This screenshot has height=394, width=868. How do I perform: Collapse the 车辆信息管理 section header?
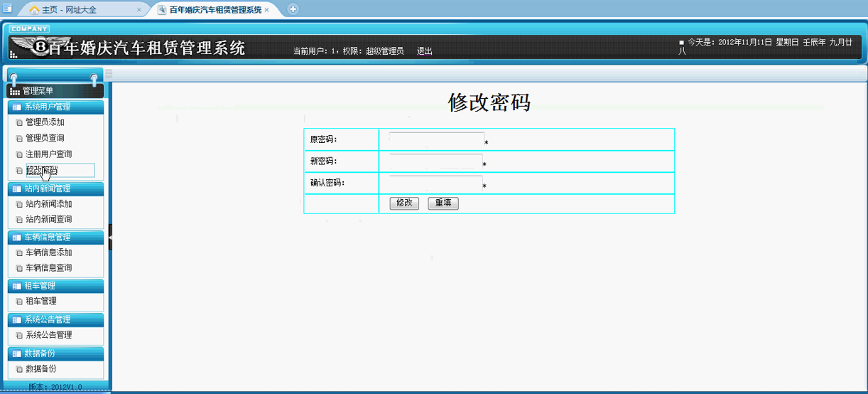click(x=55, y=237)
